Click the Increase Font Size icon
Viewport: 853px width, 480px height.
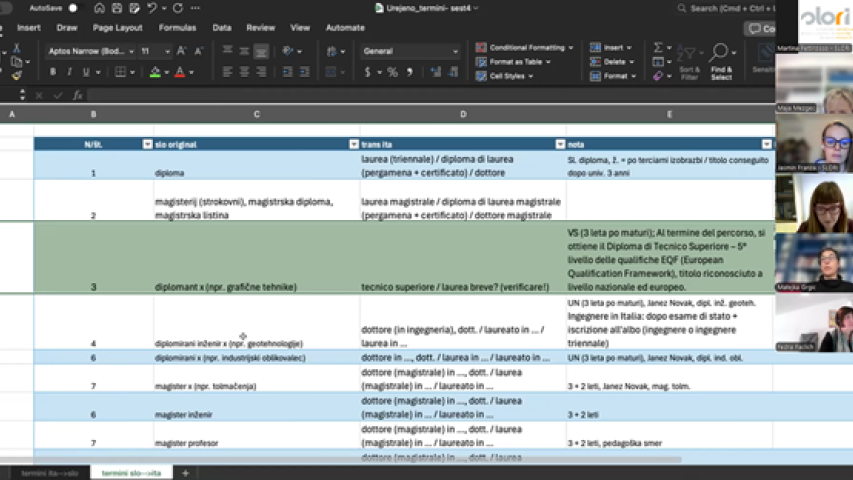(x=181, y=50)
